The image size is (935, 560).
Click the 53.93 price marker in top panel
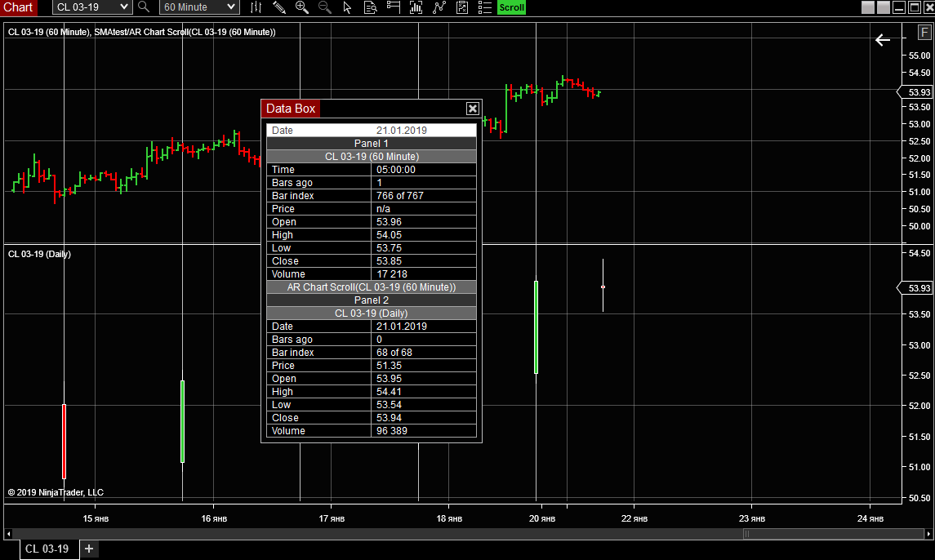(x=915, y=92)
